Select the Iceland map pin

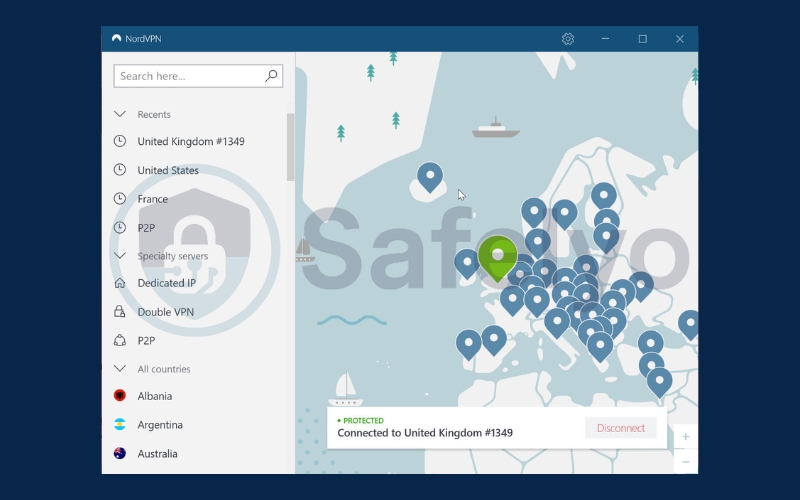click(430, 177)
